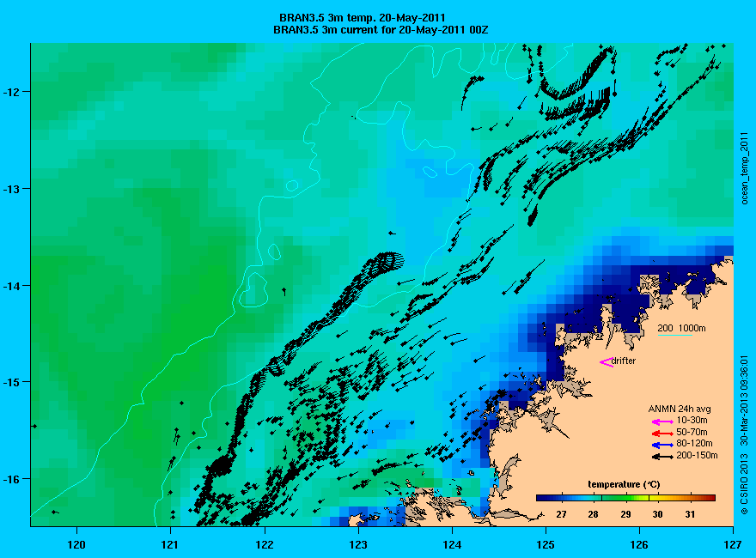Screen dimensions: 756x558
Task: Click the longitude axis label 126
Action: [x=639, y=545]
